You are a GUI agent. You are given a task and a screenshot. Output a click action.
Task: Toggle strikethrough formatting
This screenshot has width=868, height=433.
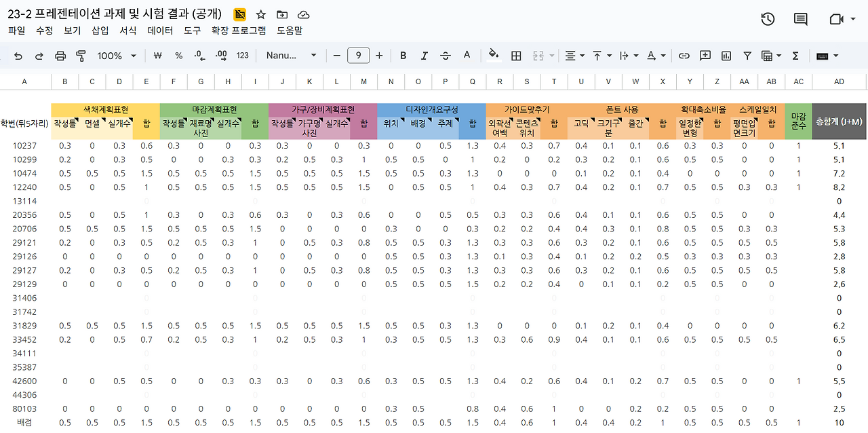click(x=446, y=56)
